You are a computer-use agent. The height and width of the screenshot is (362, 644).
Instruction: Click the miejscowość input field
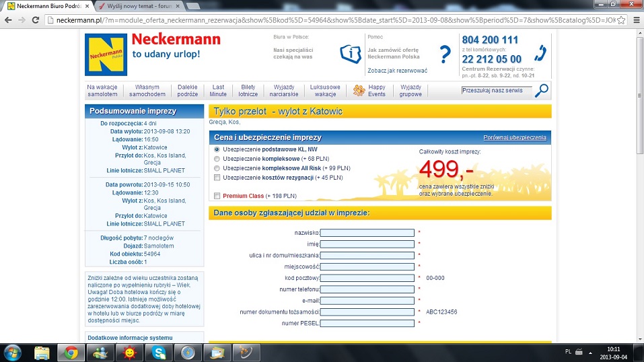(367, 266)
